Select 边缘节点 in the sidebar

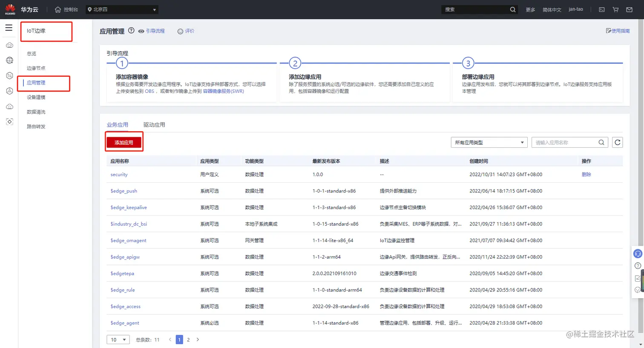tap(36, 68)
